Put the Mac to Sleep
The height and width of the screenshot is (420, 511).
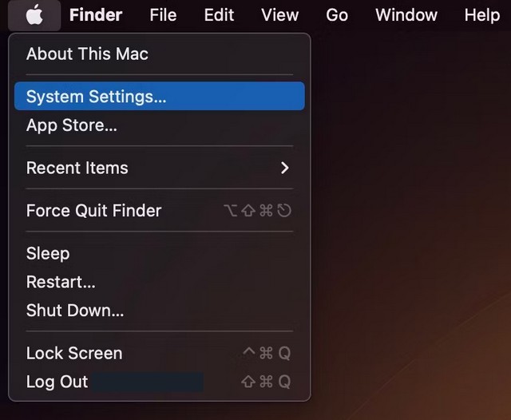pos(48,253)
